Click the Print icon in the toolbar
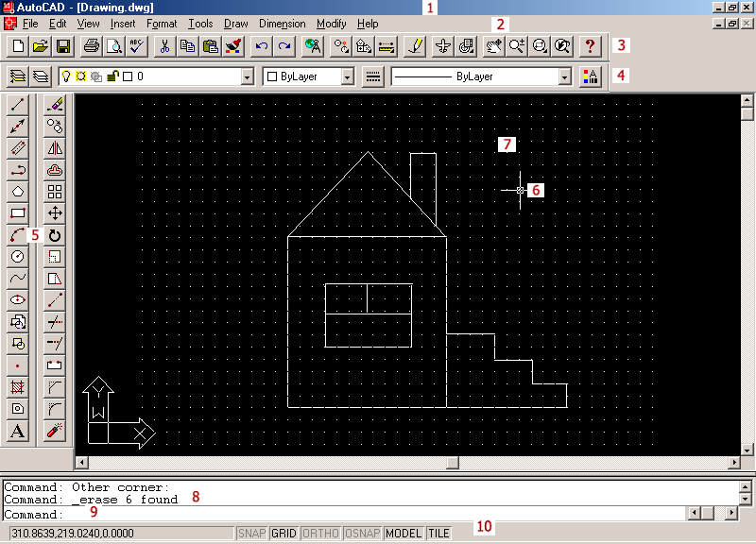The image size is (756, 544). 92,46
